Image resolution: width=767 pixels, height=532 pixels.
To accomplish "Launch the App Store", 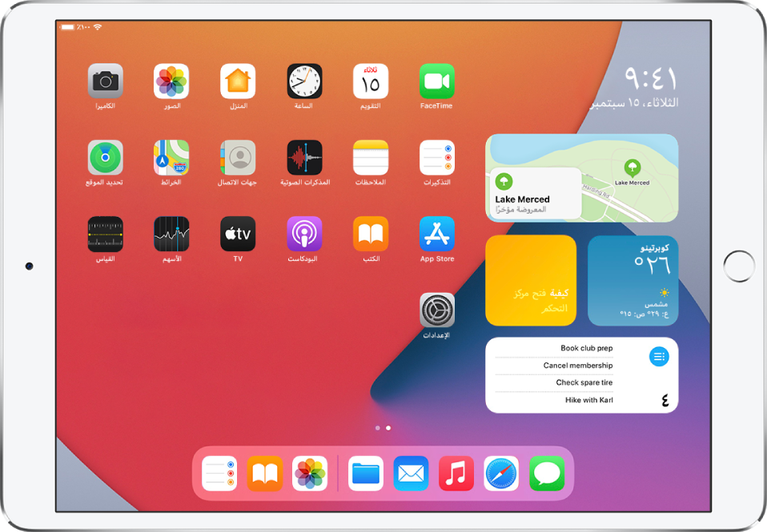I will pyautogui.click(x=436, y=234).
